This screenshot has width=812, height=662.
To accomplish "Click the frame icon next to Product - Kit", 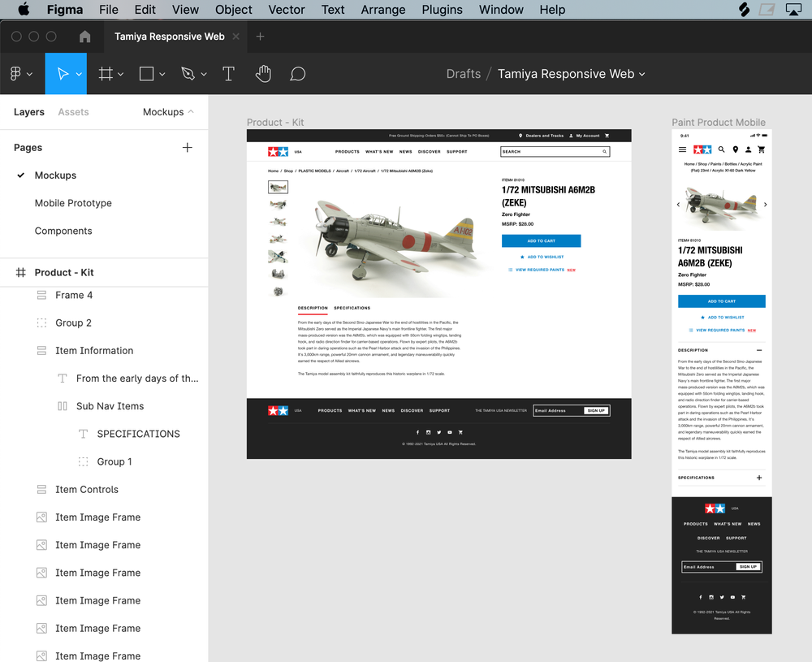I will 21,272.
